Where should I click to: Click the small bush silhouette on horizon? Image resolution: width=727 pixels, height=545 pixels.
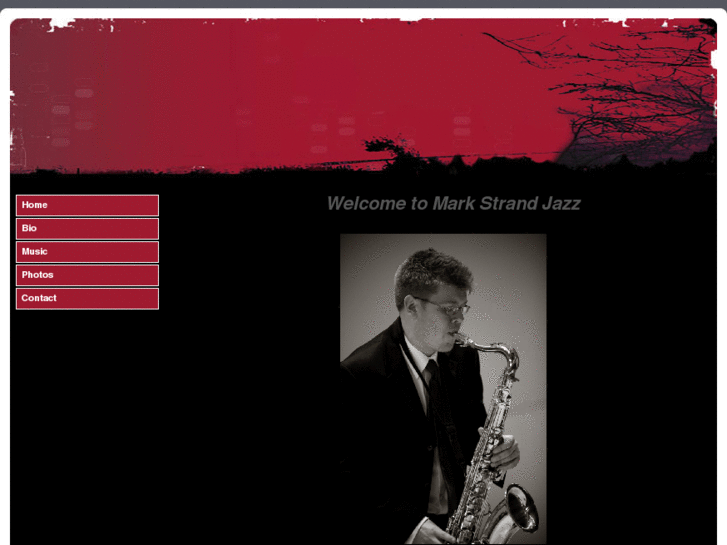pyautogui.click(x=389, y=148)
